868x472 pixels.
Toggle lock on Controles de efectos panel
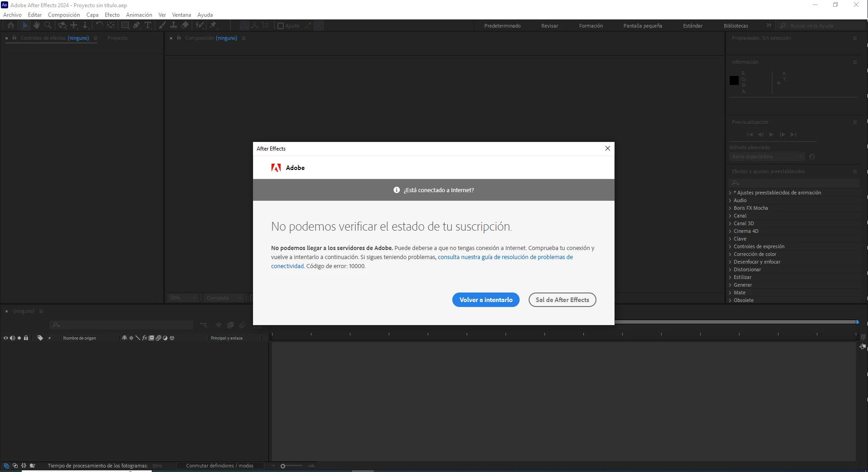(x=14, y=38)
